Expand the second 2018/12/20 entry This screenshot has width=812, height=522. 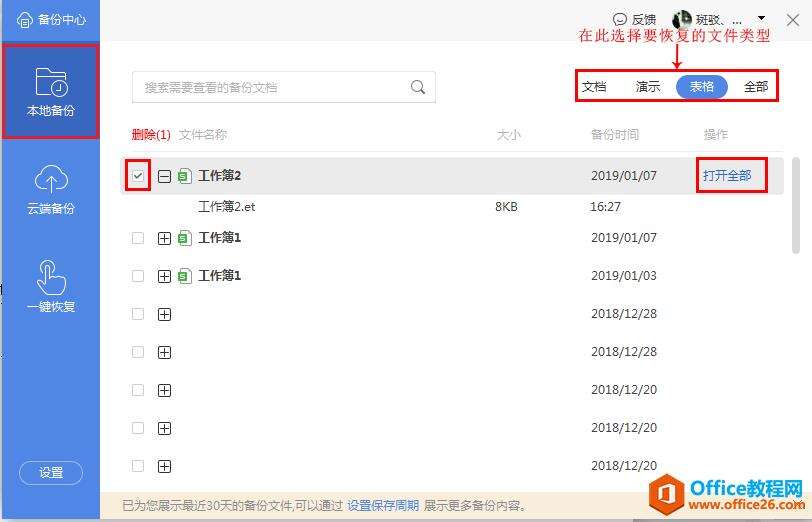(x=164, y=428)
